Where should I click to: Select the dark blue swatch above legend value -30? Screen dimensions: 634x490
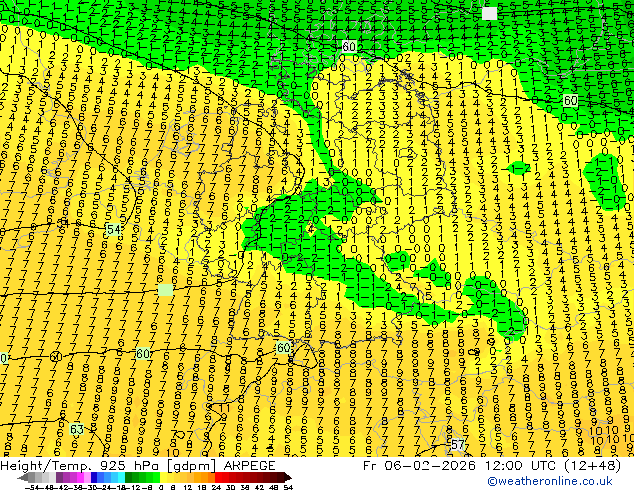(94, 477)
